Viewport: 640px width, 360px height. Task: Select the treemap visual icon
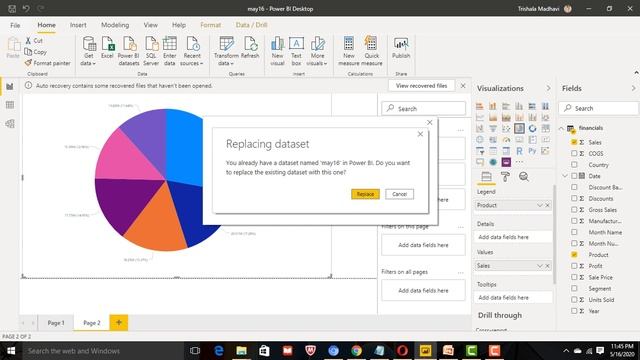click(545, 129)
